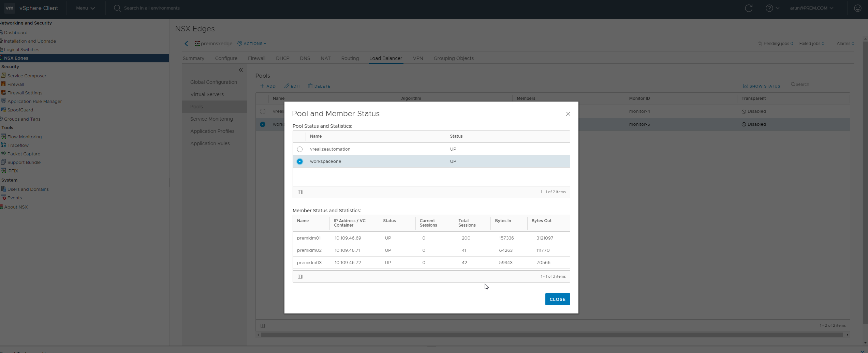The width and height of the screenshot is (868, 353).
Task: Close dialog with the X icon
Action: click(x=568, y=114)
